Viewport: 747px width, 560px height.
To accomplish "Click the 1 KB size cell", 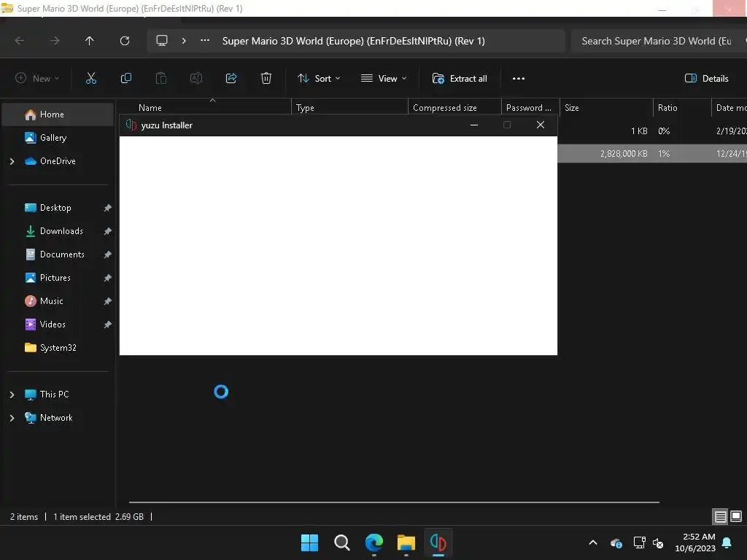I will click(639, 131).
